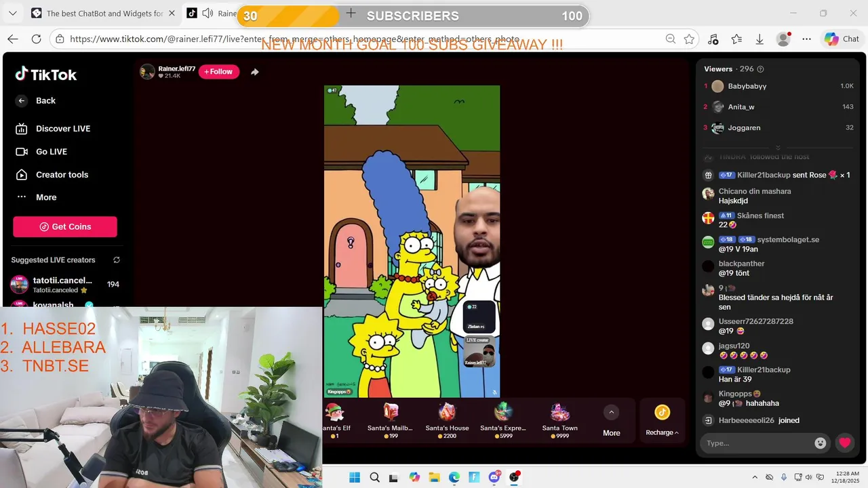868x488 pixels.
Task: Click username jagsu120 in chat
Action: click(734, 346)
